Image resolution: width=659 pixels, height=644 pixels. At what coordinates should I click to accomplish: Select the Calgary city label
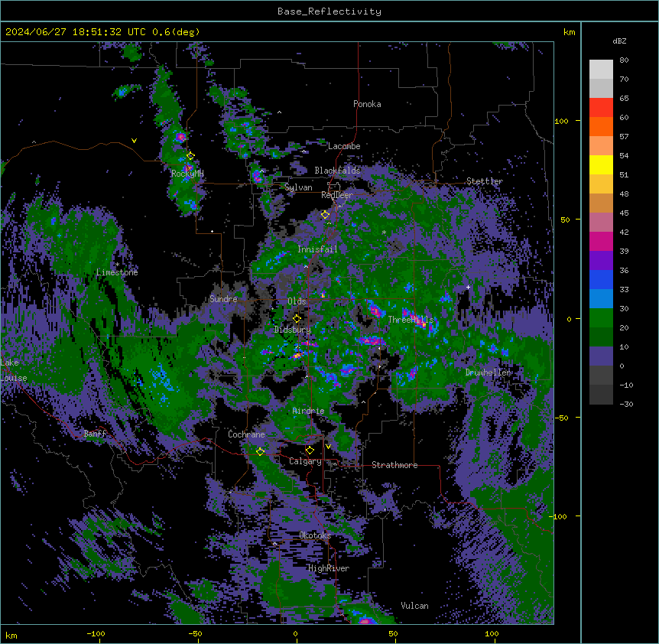tap(305, 461)
